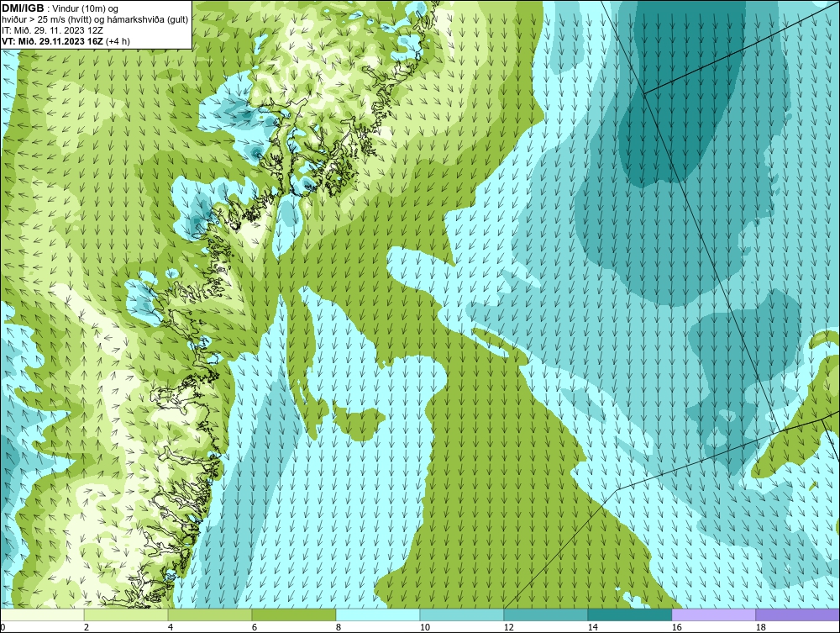Select the 12-14 m/s teal swatch
The image size is (840, 633).
tap(545, 615)
